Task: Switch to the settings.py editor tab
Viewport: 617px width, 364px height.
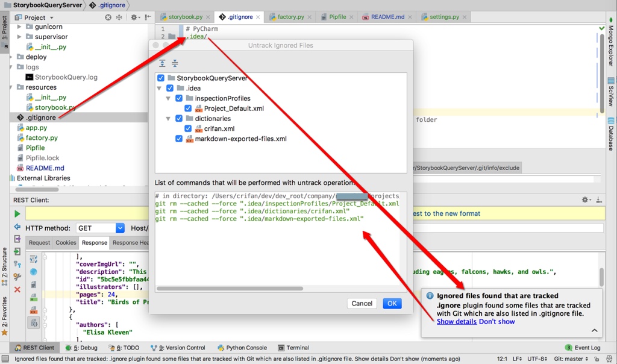Action: [x=444, y=17]
